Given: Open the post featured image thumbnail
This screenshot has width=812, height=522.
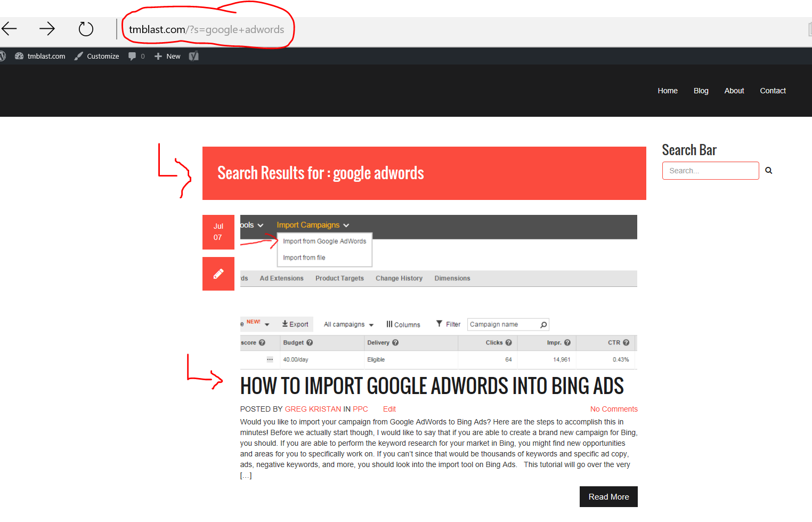Looking at the screenshot, I should tap(439, 292).
